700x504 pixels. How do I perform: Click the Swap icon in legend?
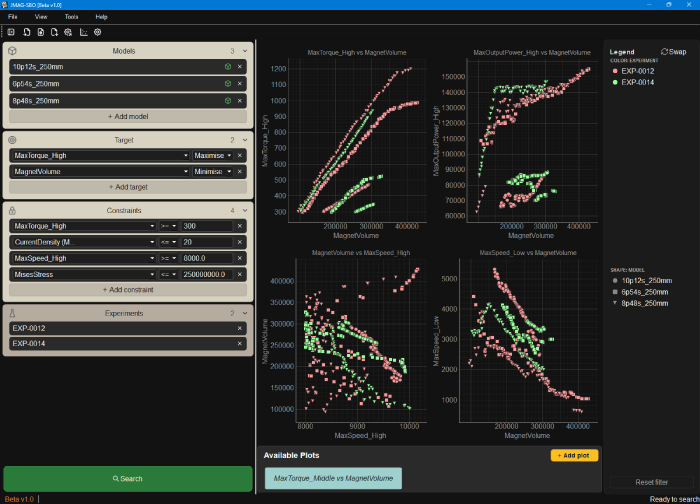click(x=664, y=52)
